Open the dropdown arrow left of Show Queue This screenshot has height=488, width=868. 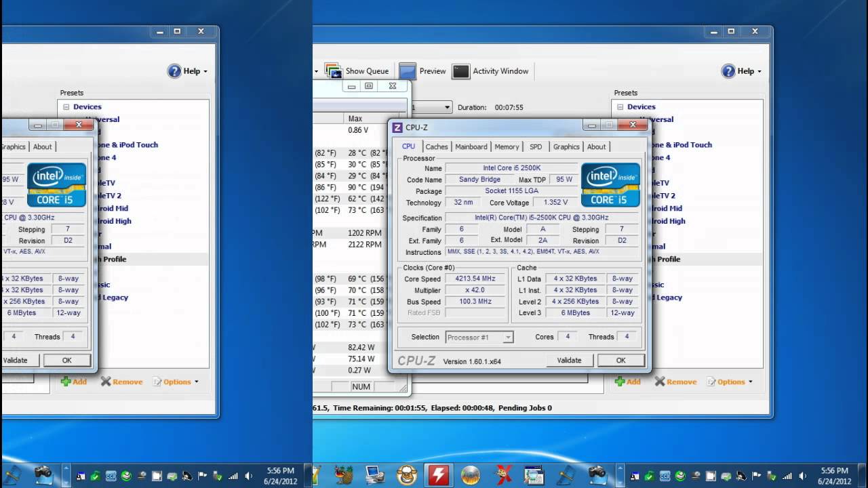316,70
